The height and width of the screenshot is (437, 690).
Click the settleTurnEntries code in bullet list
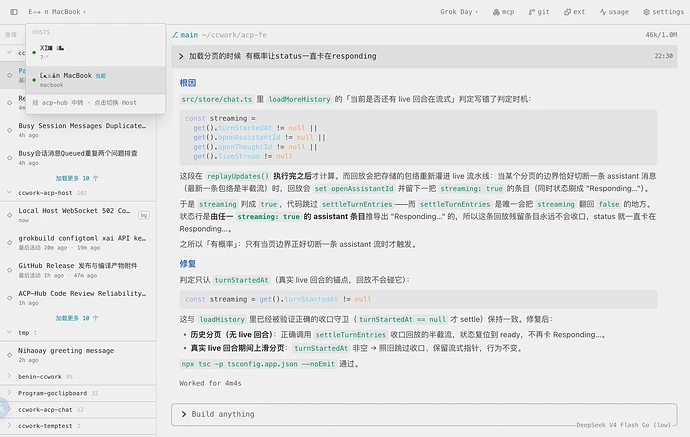(x=350, y=335)
